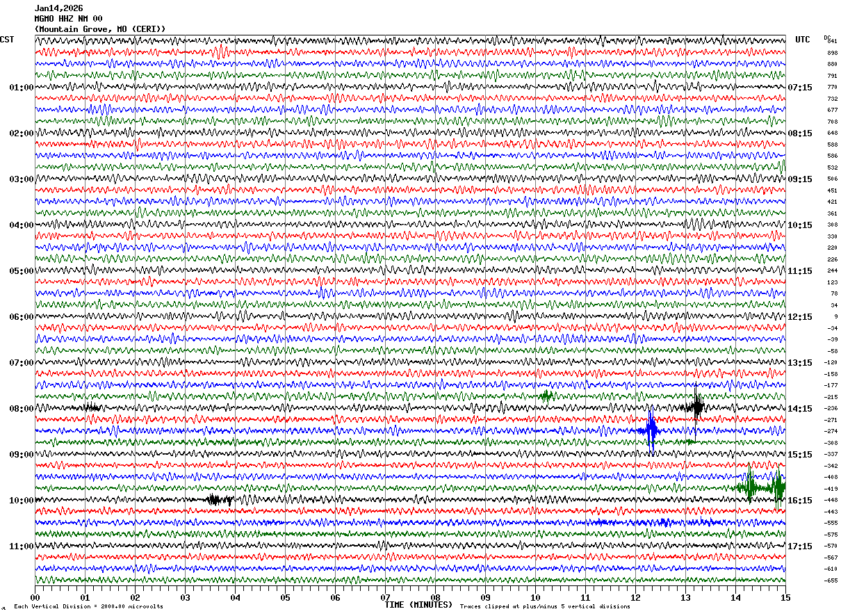
Task: Click the DC offset value -337
Action: pos(831,455)
